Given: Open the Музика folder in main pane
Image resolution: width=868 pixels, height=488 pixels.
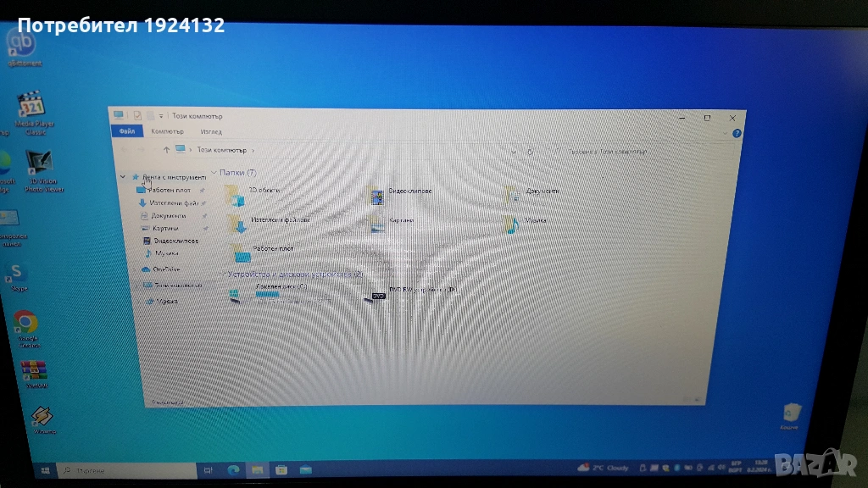Looking at the screenshot, I should pyautogui.click(x=526, y=223).
